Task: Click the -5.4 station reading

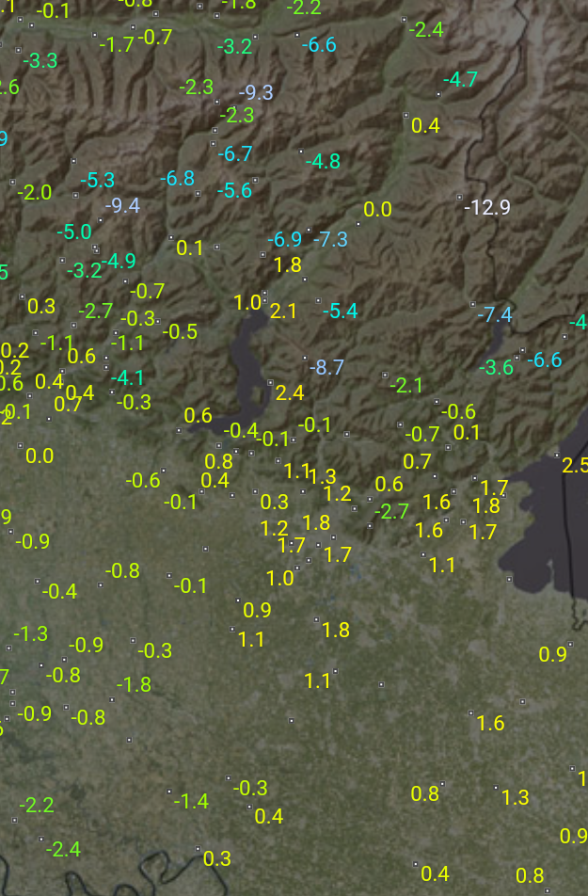Action: point(340,310)
